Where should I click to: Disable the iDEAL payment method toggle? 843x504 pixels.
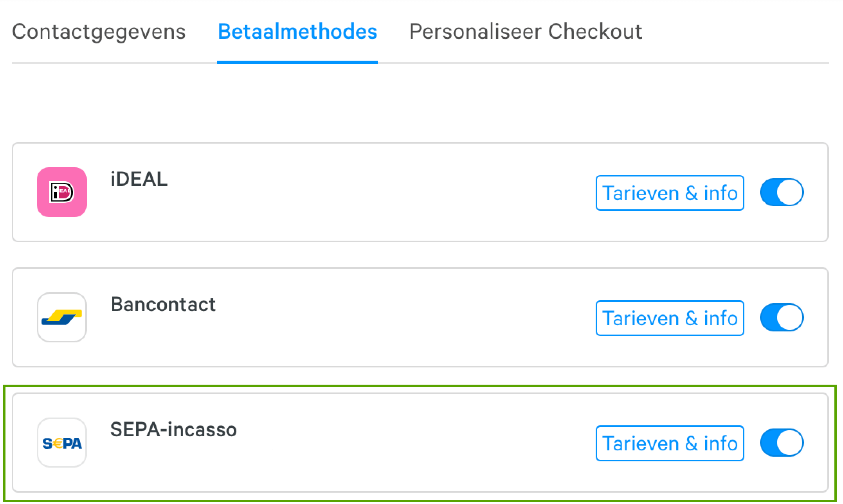click(782, 192)
